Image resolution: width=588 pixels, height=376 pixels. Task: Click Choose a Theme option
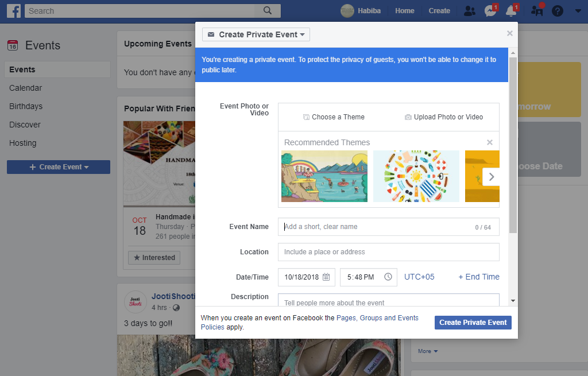point(334,117)
